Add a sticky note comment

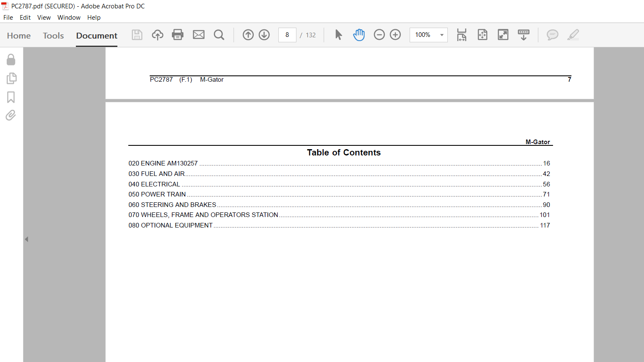(553, 35)
